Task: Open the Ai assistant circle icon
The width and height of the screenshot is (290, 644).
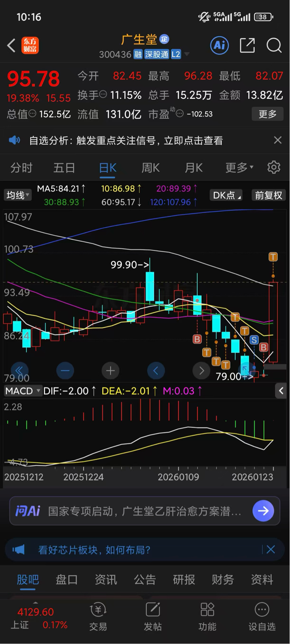Action: tap(219, 46)
